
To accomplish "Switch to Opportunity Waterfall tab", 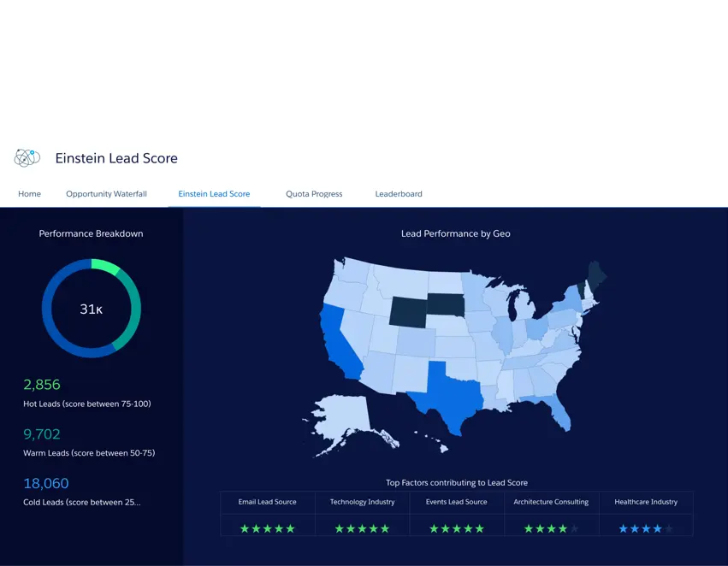I will click(106, 194).
